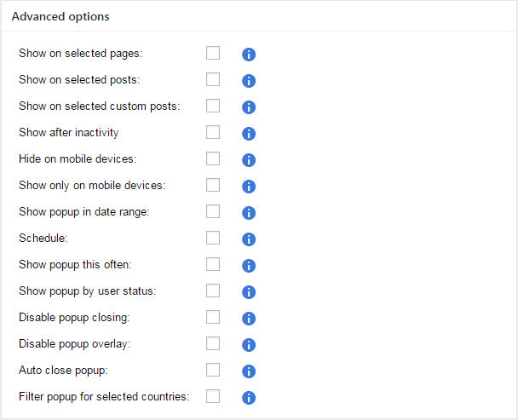This screenshot has width=518, height=420.
Task: Open info tooltip for Hide on mobile devices
Action: point(249,160)
